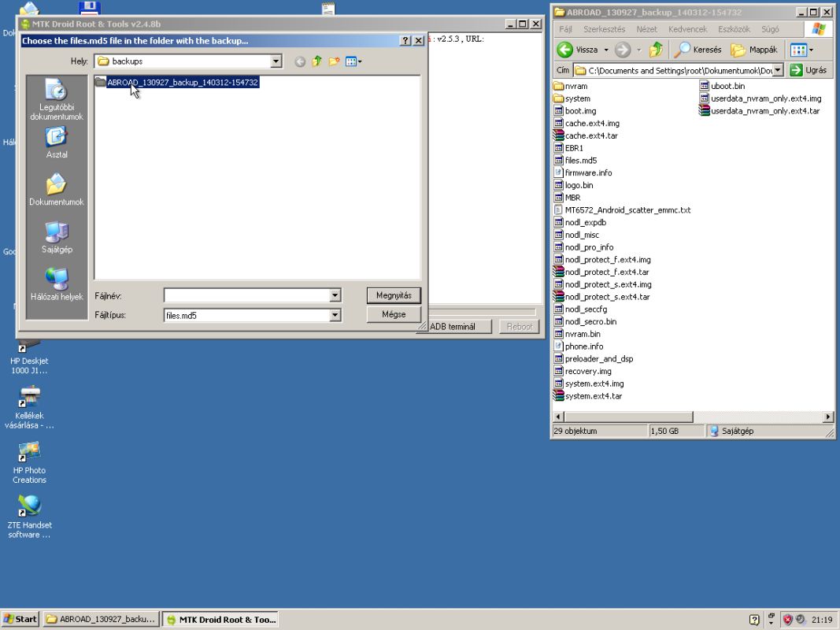This screenshot has height=630, width=840.
Task: Click into the Fájlnév input field
Action: coord(246,295)
